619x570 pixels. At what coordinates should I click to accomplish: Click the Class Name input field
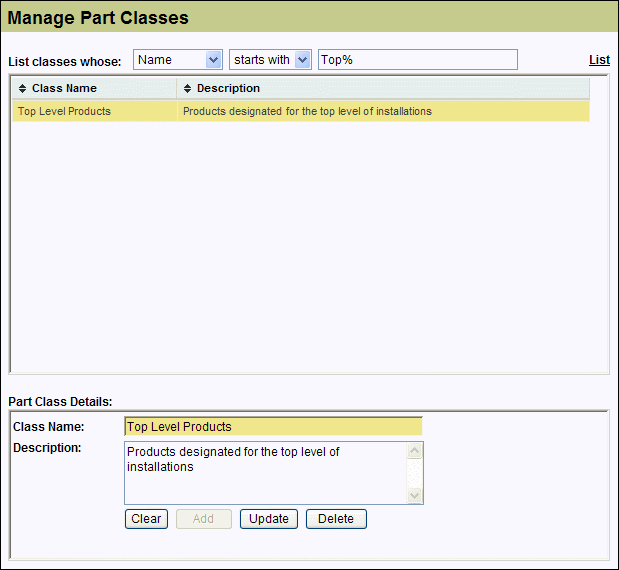pyautogui.click(x=273, y=426)
